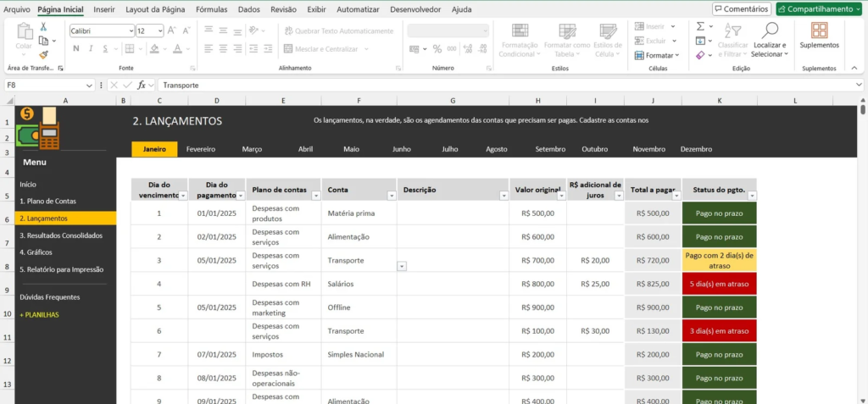Toggle italic (I) formatting
The image size is (868, 404).
pyautogui.click(x=90, y=48)
